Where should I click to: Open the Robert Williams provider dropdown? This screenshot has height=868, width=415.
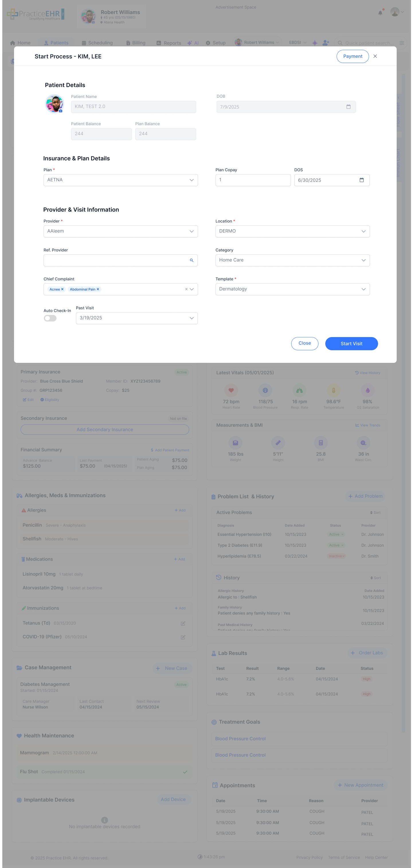(257, 42)
